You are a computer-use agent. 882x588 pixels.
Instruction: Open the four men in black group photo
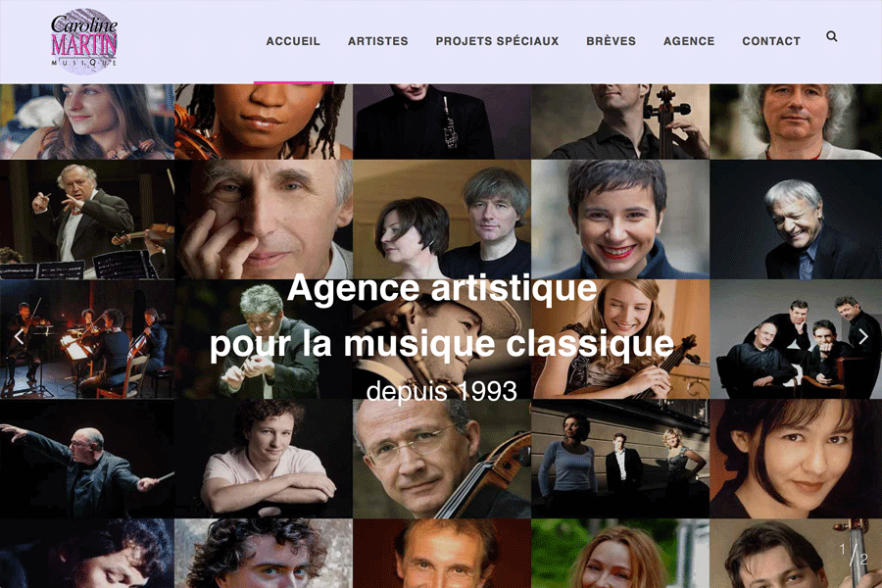pos(796,339)
